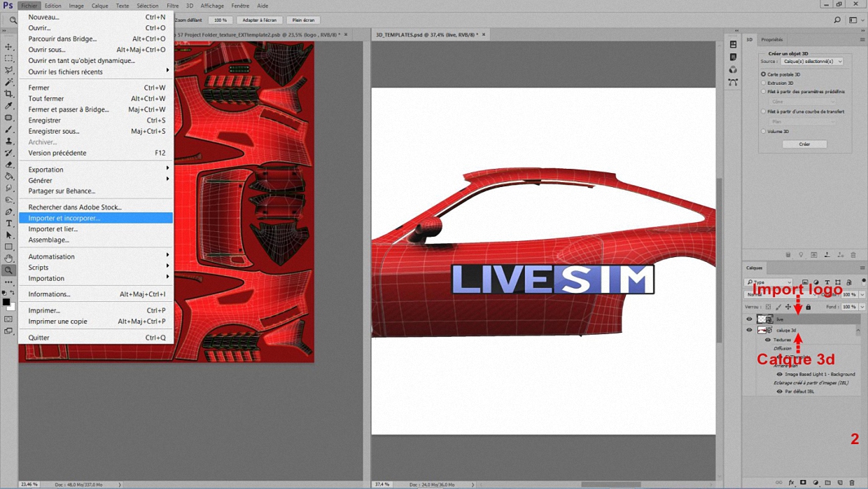Expand Ouvrir les fichiers récents submenu

[96, 71]
